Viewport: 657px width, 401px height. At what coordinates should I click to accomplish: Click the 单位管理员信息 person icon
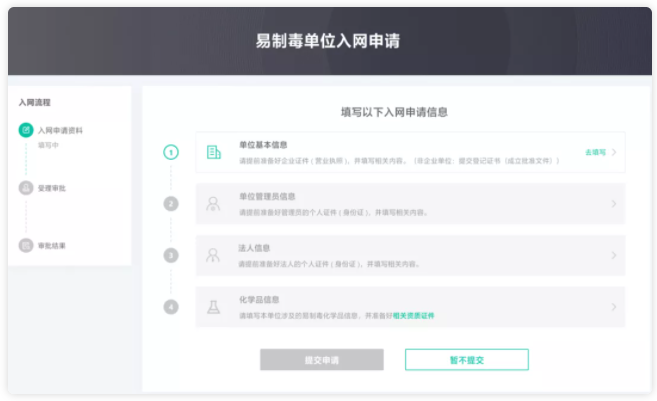[x=213, y=204]
